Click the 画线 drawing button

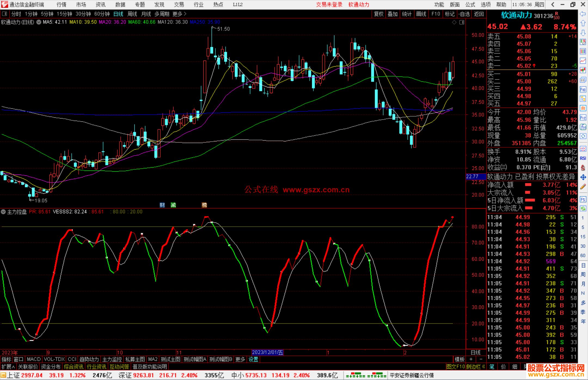coord(421,14)
